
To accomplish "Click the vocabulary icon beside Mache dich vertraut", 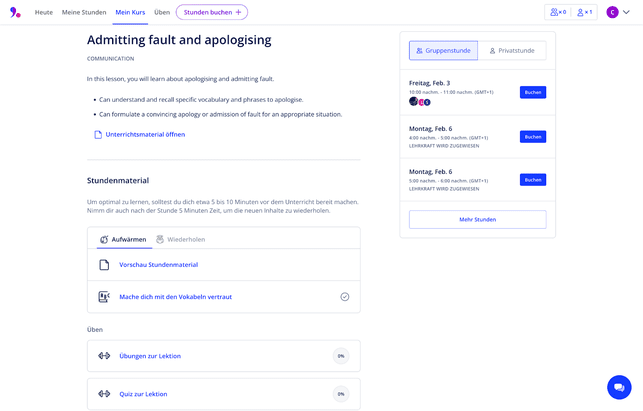I will click(x=104, y=297).
